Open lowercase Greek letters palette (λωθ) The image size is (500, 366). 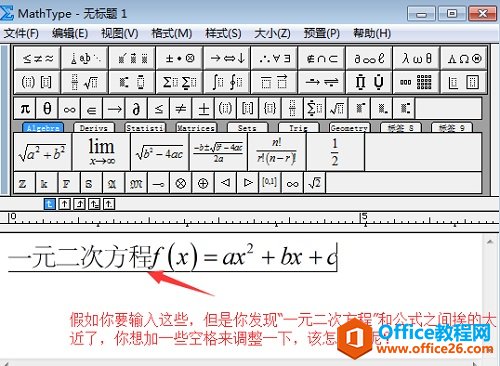[x=417, y=59]
